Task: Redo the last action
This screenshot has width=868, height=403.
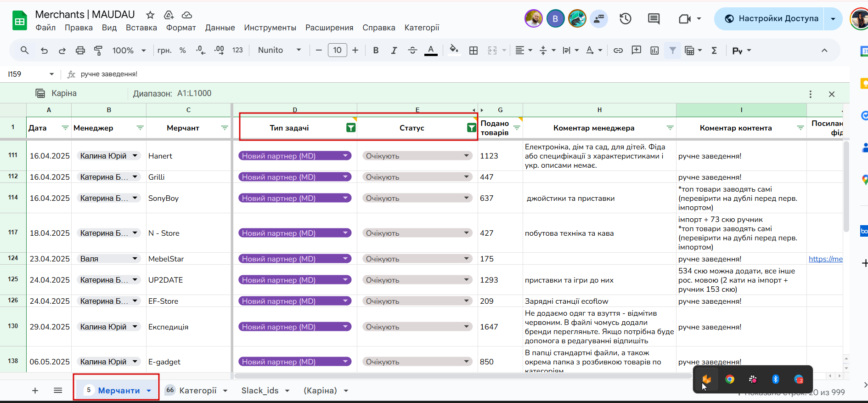Action: click(62, 51)
